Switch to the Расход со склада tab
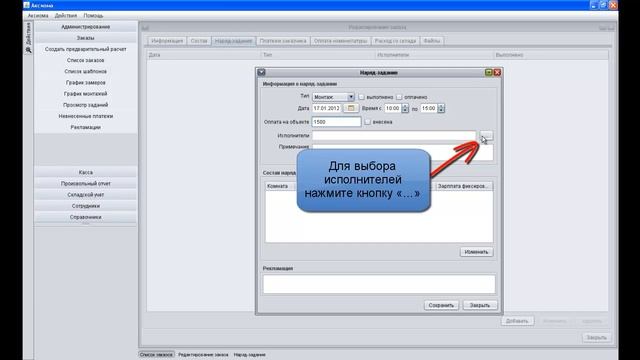The image size is (640, 360). tap(395, 41)
